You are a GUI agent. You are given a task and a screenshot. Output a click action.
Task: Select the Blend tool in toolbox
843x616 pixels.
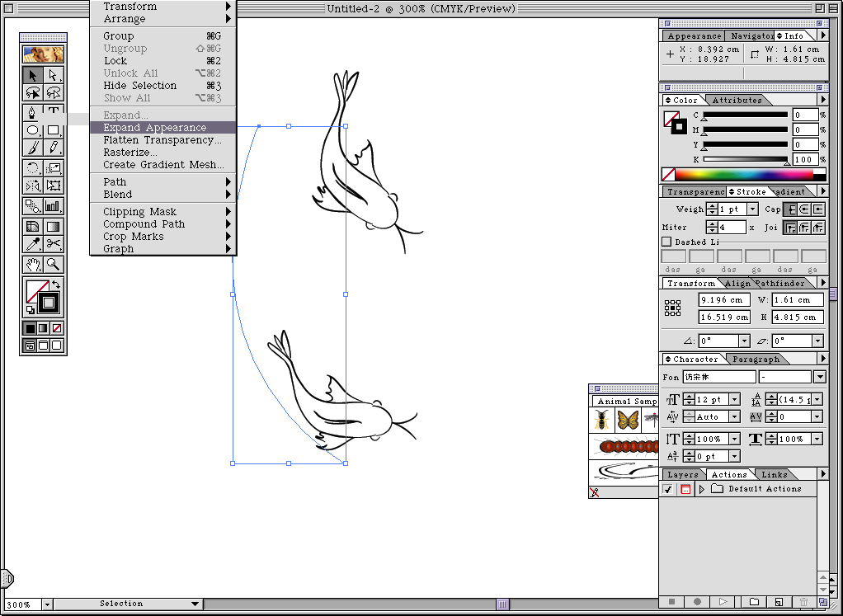click(x=33, y=206)
